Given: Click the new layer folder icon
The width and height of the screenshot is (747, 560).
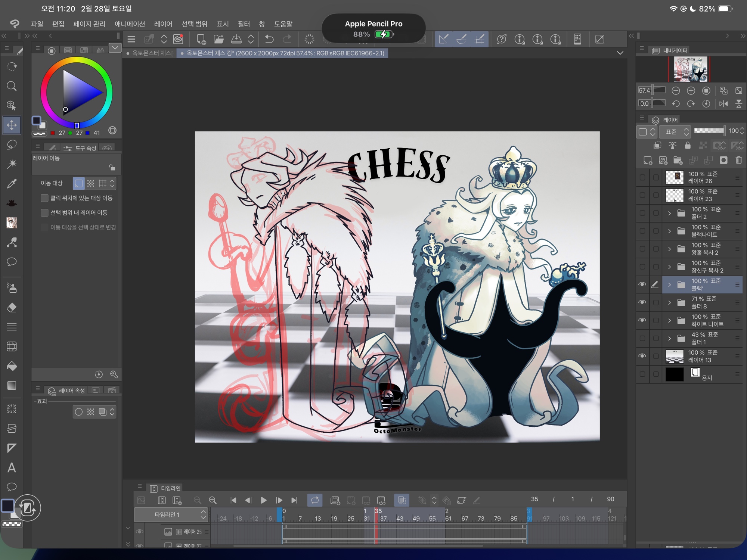Looking at the screenshot, I should (x=678, y=161).
